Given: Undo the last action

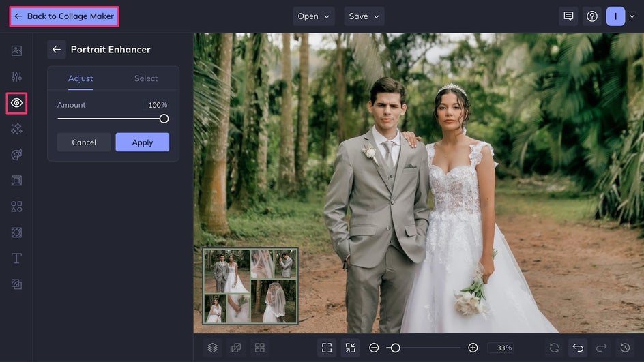Looking at the screenshot, I should point(578,348).
